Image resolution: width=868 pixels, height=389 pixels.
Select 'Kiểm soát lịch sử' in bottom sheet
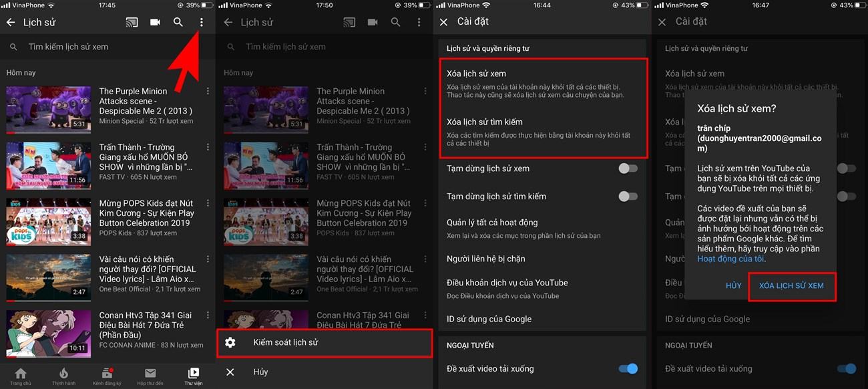click(324, 342)
